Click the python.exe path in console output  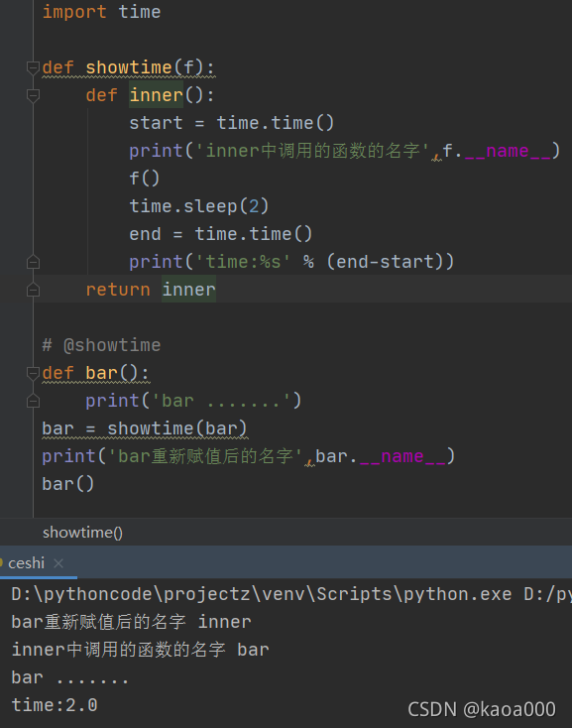tap(262, 594)
